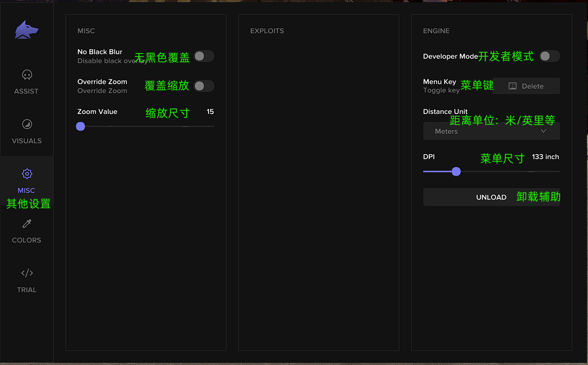Enable the No Black Blur toggle

[203, 56]
